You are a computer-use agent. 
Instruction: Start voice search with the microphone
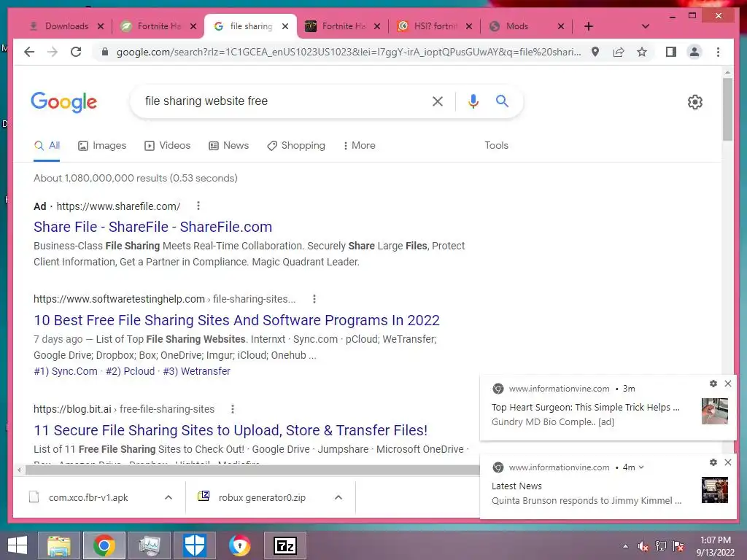473,101
